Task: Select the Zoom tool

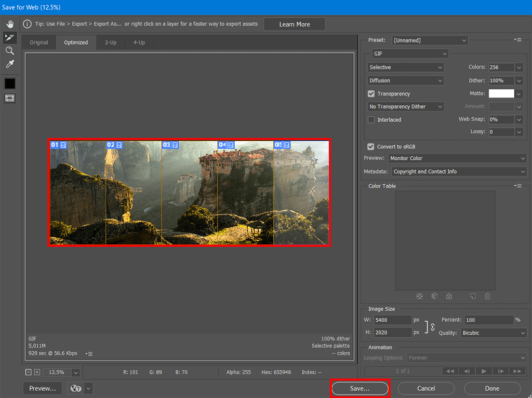Action: click(x=10, y=50)
